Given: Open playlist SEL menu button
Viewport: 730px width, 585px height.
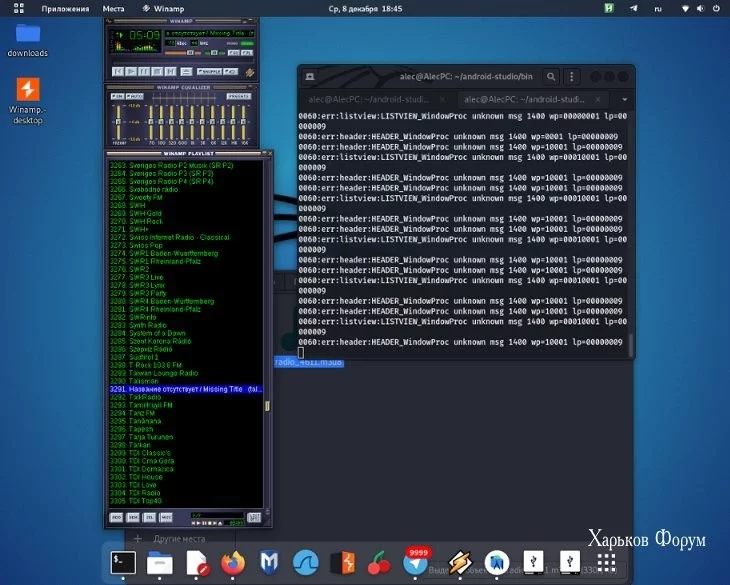Looking at the screenshot, I should [149, 518].
